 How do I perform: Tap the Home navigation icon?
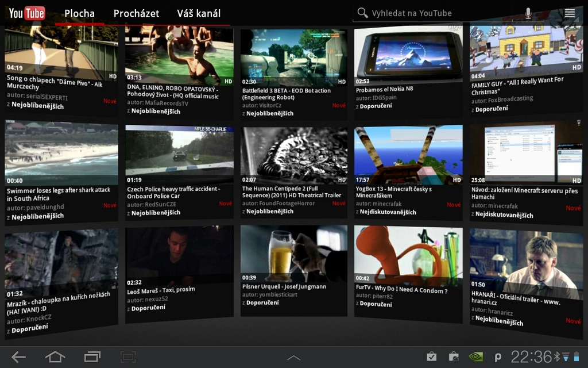click(55, 356)
